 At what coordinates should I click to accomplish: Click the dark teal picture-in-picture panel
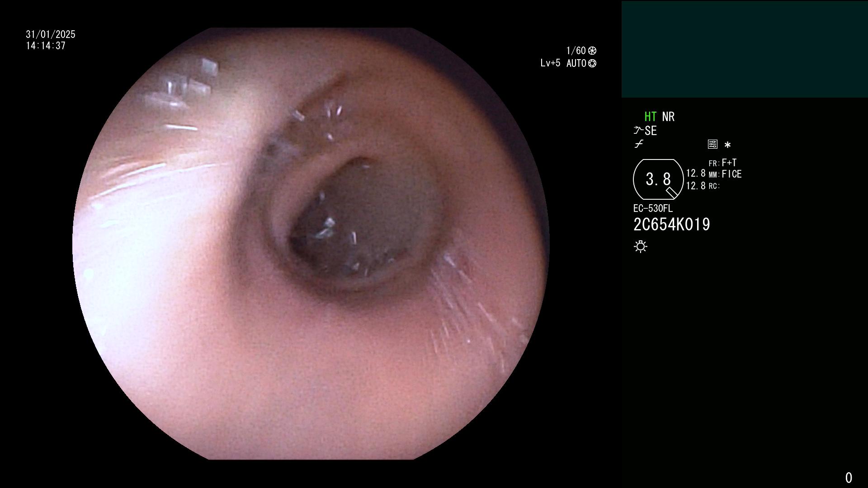tap(745, 49)
